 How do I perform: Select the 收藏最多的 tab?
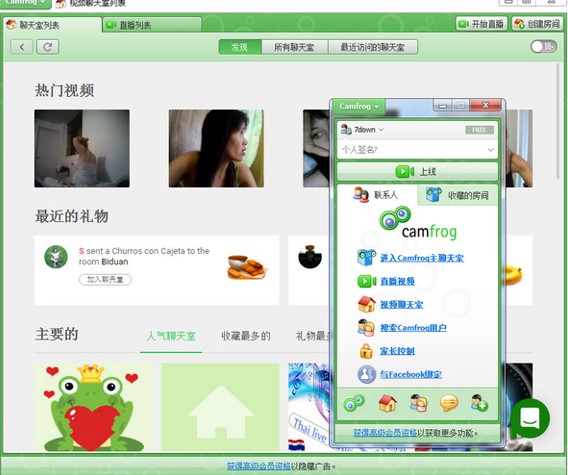pos(246,336)
